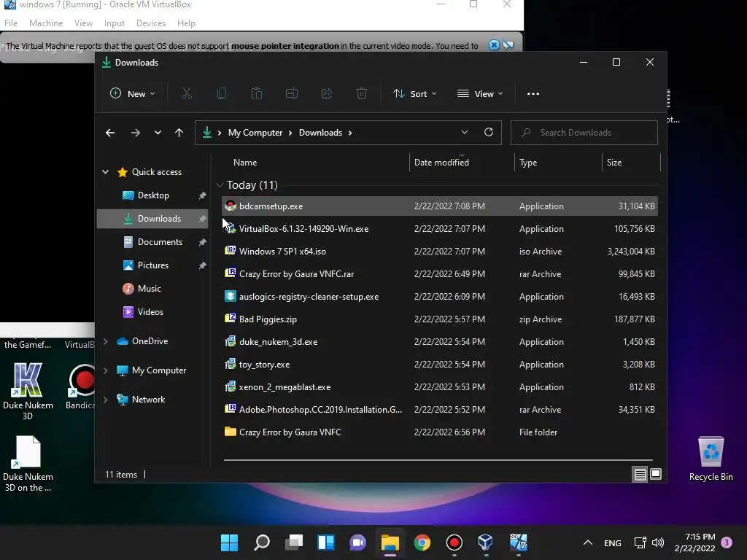Select Windows 7 SP1 x64.iso file
Viewport: 747px width, 560px height.
pos(440,252)
